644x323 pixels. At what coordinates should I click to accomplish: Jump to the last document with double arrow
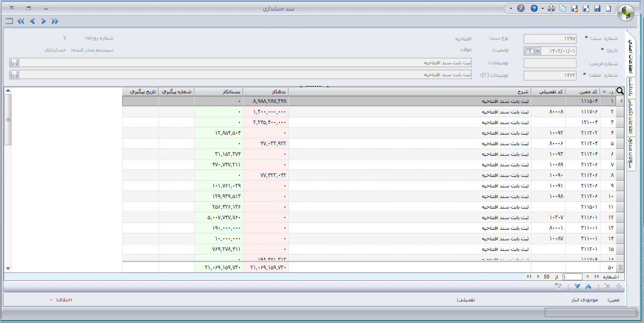pyautogui.click(x=21, y=21)
